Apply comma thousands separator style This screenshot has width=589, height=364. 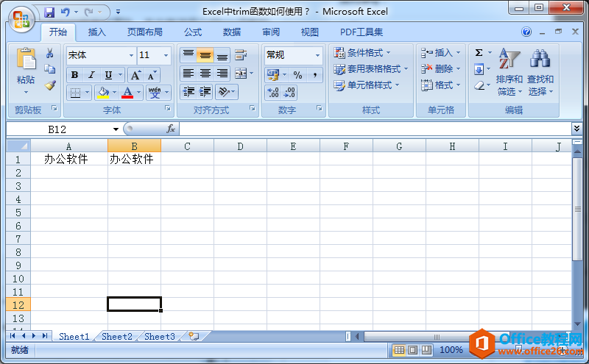(x=315, y=75)
